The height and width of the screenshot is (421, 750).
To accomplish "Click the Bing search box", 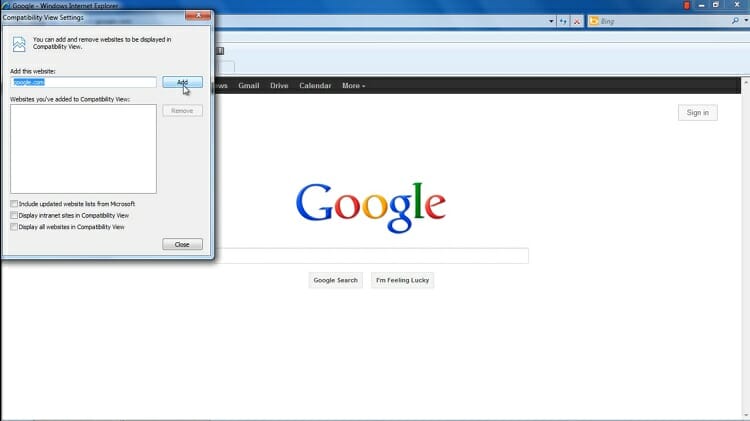I will (664, 21).
